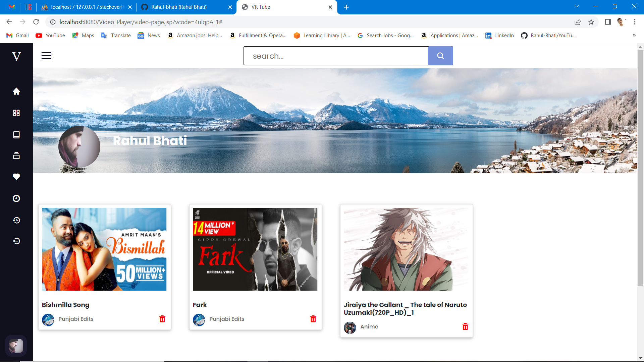
Task: Open the Bismillah video thumbnail
Action: (104, 249)
